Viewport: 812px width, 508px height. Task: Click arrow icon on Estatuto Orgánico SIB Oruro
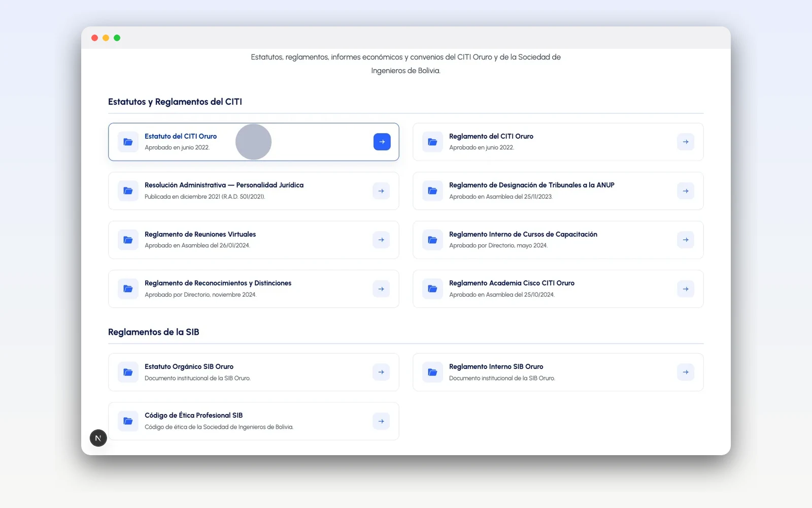point(381,372)
